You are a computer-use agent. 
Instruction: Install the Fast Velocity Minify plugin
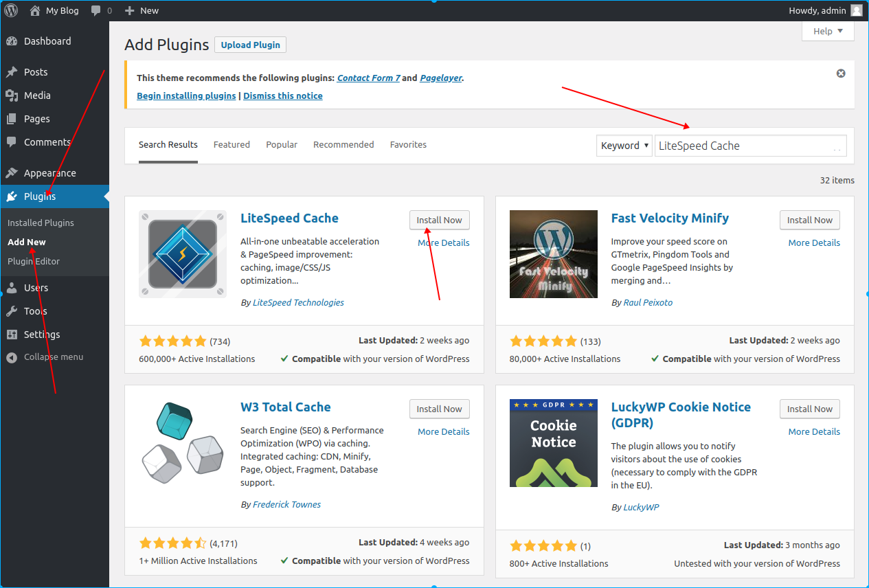point(810,220)
